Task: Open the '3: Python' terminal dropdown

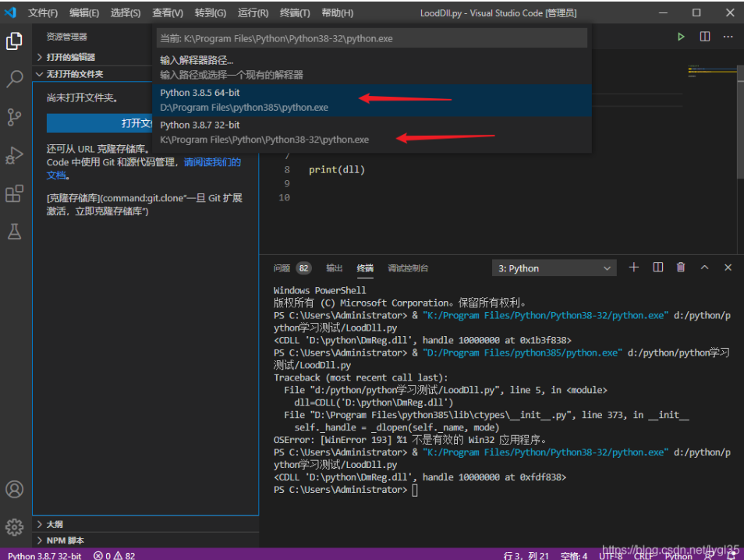Action: (554, 268)
